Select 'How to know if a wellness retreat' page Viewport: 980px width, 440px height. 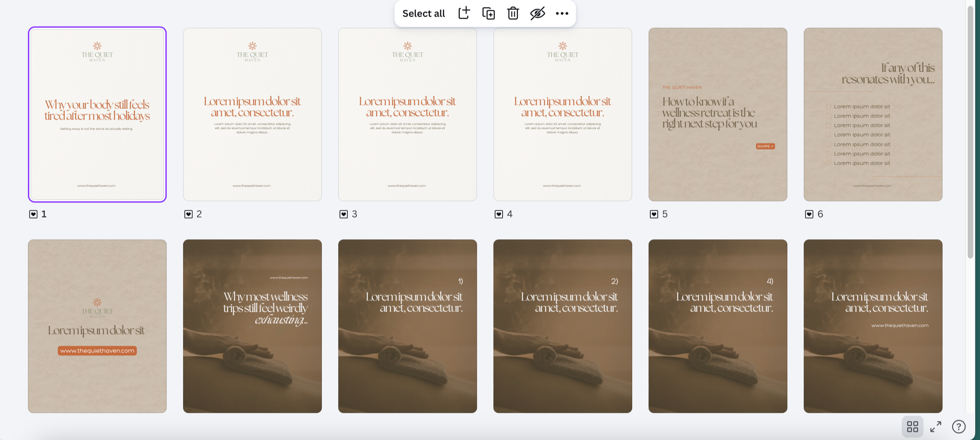coord(717,114)
